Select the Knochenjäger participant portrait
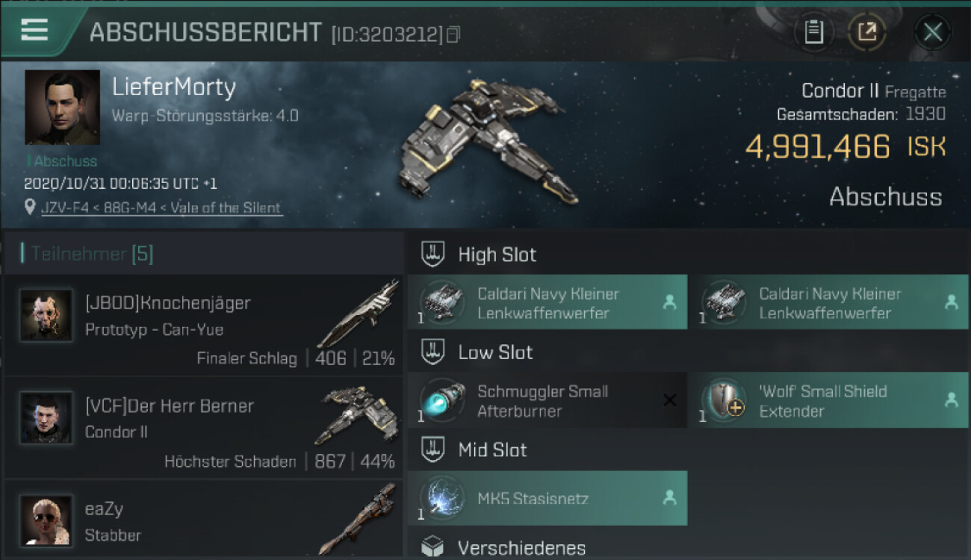 (46, 316)
